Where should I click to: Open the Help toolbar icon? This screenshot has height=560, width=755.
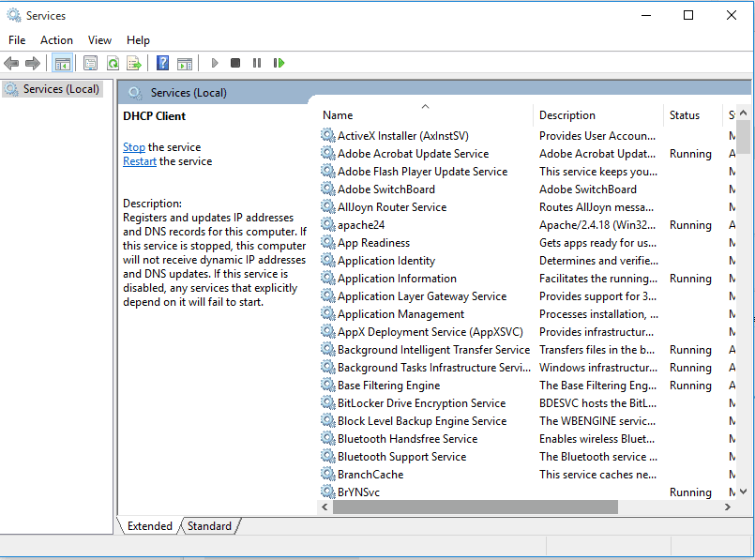[x=163, y=63]
